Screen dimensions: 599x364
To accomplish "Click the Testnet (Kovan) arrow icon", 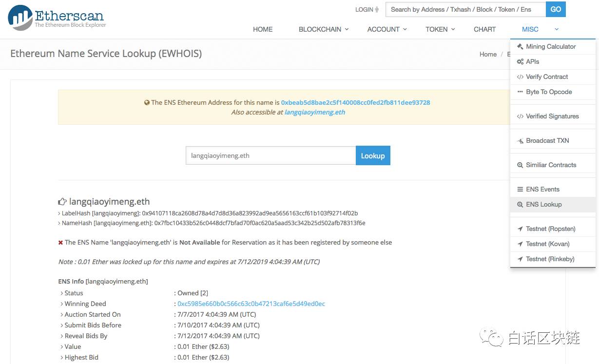I will tap(520, 244).
